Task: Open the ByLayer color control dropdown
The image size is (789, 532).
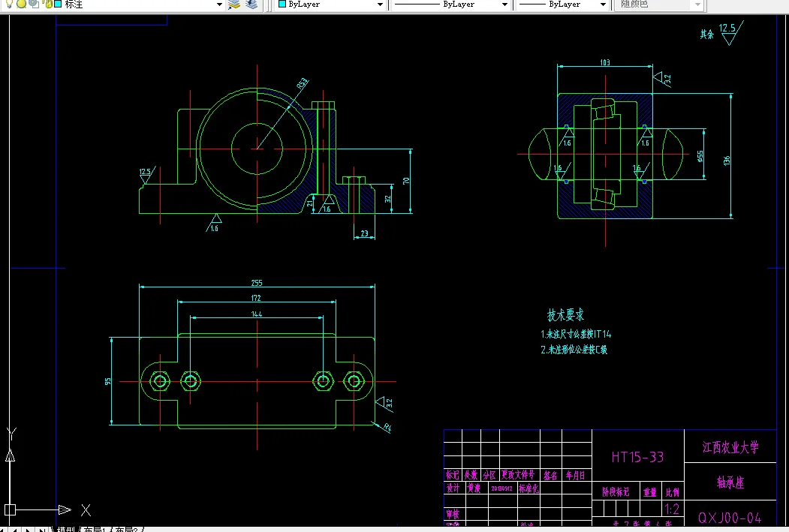Action: [380, 5]
